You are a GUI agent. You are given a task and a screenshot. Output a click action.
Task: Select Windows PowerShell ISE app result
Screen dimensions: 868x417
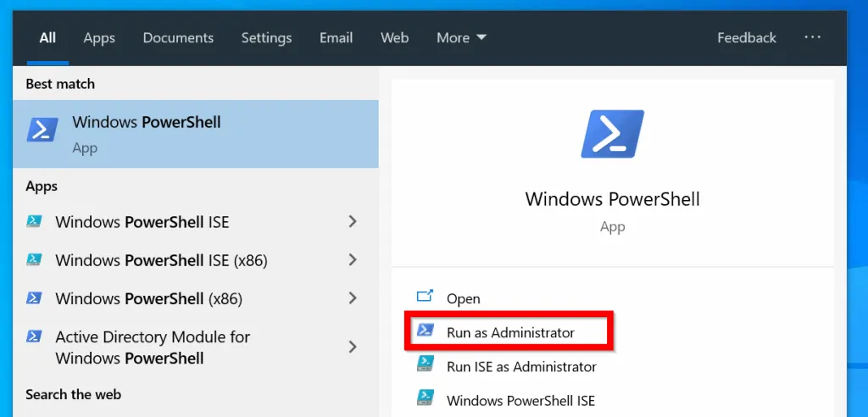[x=196, y=221]
